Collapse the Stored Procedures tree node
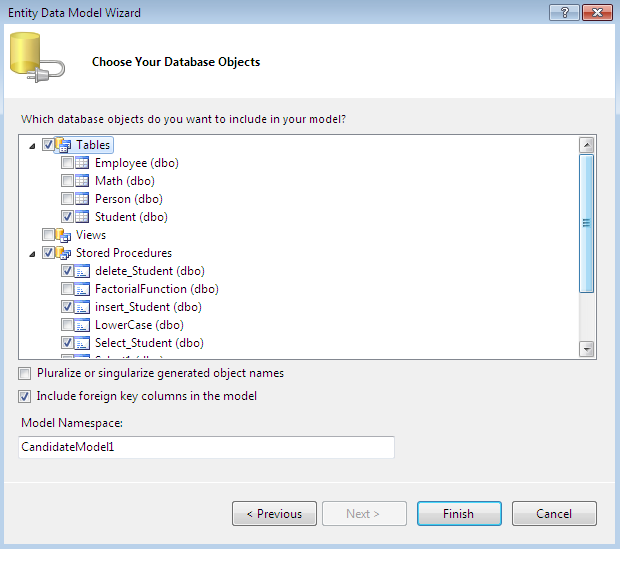 pyautogui.click(x=32, y=254)
